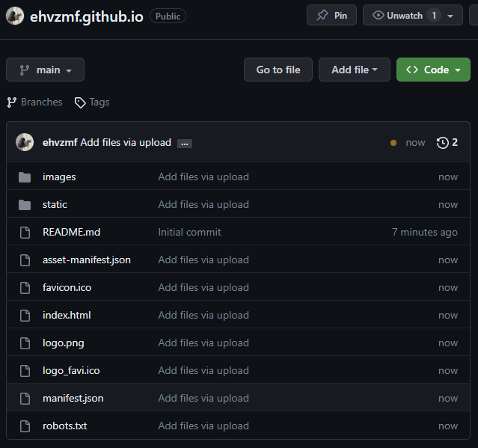478x448 pixels.
Task: Expand the Add file dropdown
Action: click(355, 70)
